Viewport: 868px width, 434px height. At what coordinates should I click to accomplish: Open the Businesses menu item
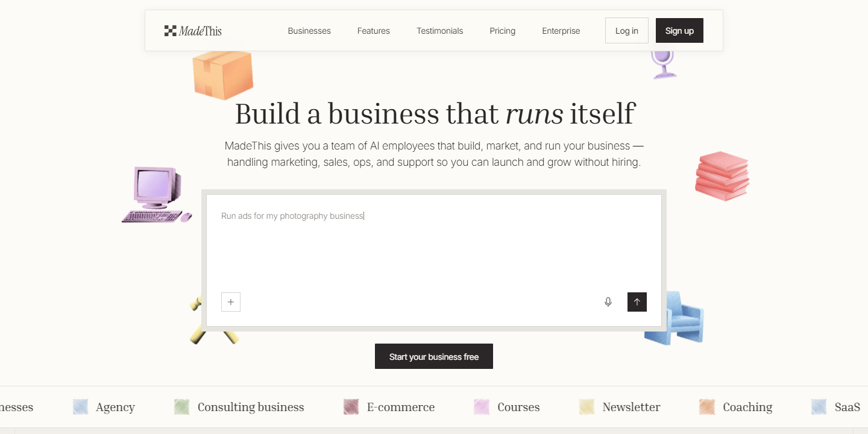coord(309,31)
